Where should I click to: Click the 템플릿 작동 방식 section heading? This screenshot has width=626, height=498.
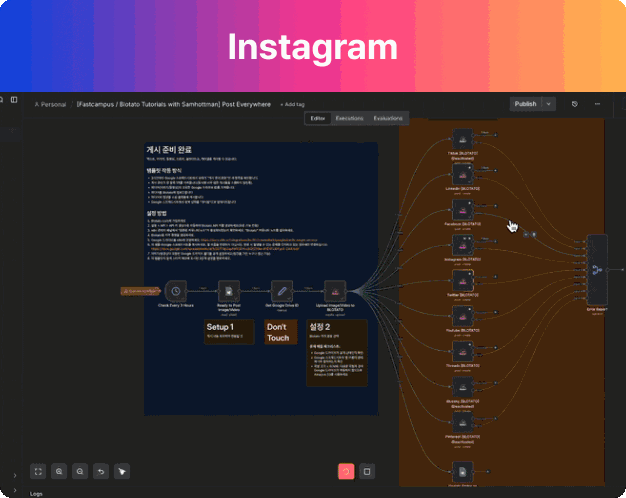point(164,171)
